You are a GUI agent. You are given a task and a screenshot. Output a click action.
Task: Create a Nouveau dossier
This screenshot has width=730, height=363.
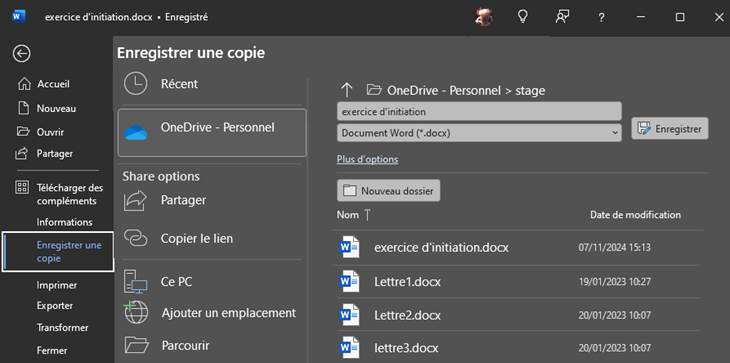[x=388, y=191]
